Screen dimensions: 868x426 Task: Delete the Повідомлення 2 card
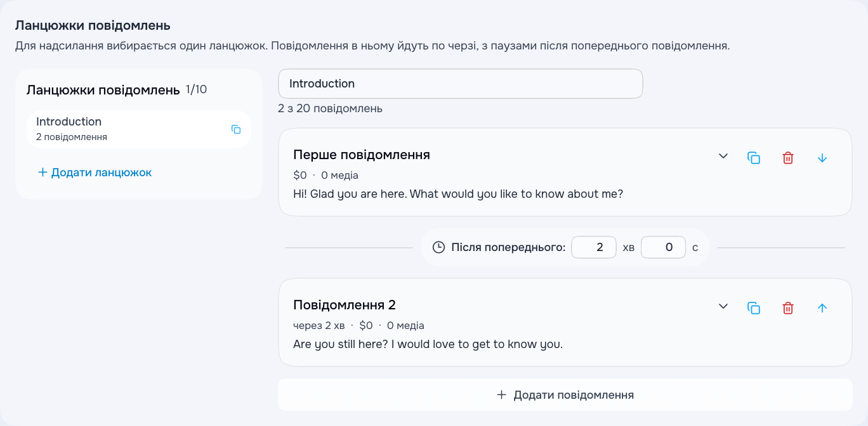(788, 308)
